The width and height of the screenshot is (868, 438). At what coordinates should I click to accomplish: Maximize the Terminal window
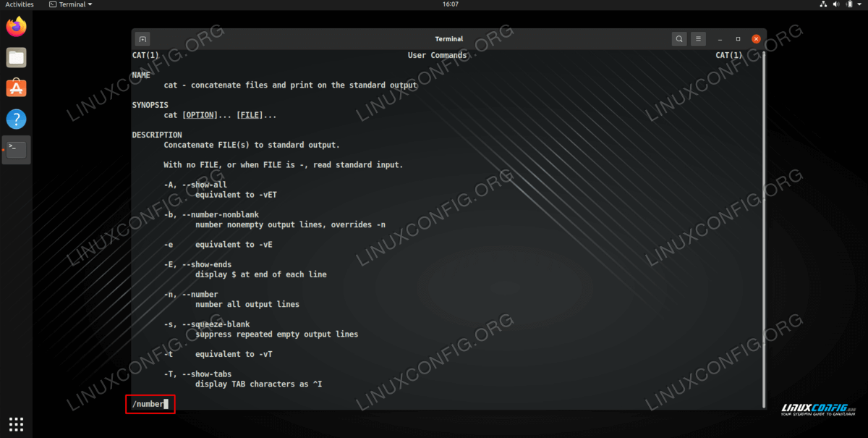coord(738,38)
